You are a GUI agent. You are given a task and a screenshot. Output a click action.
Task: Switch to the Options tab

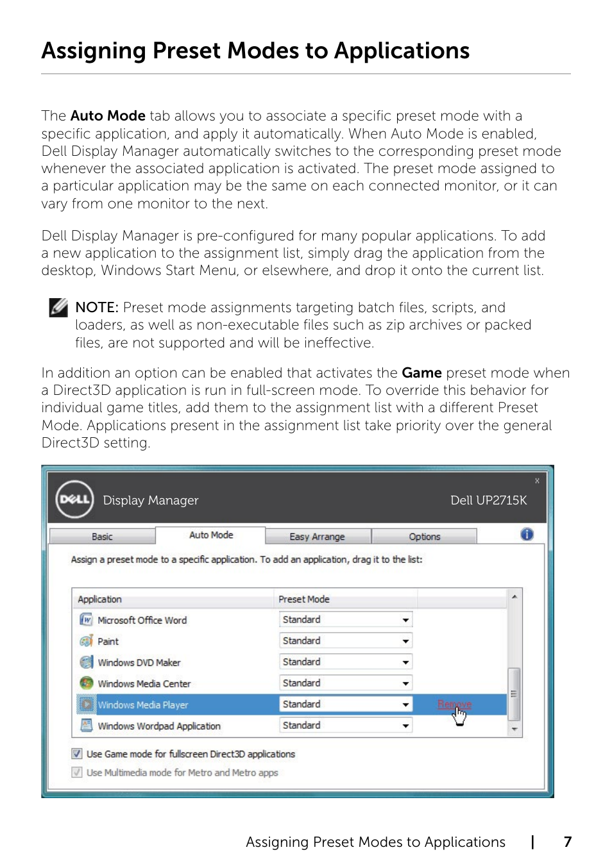[x=424, y=537]
